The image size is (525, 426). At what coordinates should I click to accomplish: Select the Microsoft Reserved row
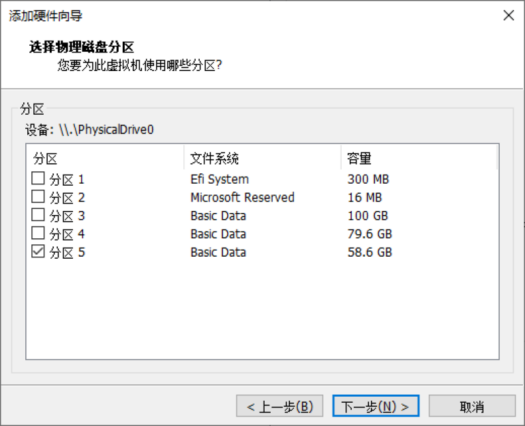[x=262, y=197]
